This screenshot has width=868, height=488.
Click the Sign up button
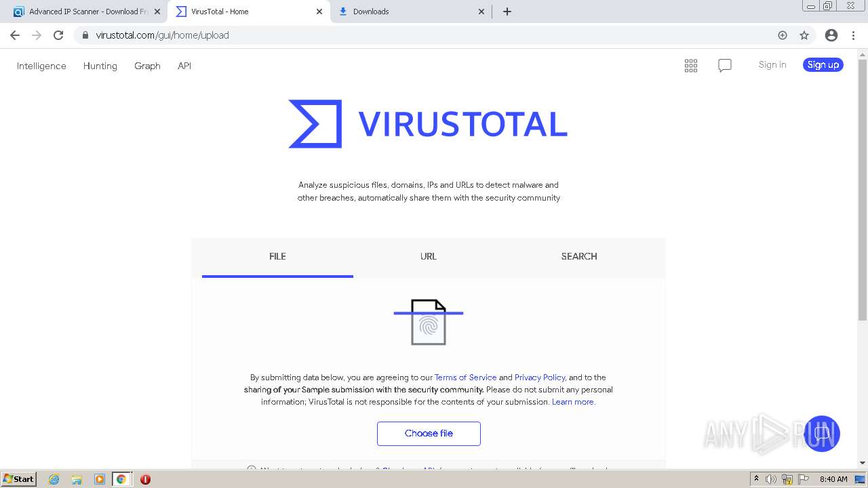click(x=823, y=65)
